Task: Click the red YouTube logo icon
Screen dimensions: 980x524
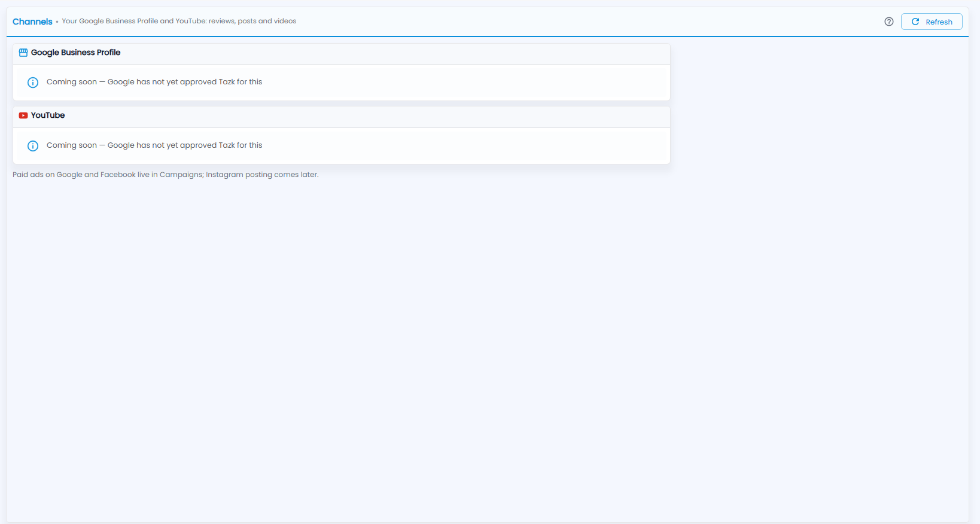Action: tap(23, 115)
